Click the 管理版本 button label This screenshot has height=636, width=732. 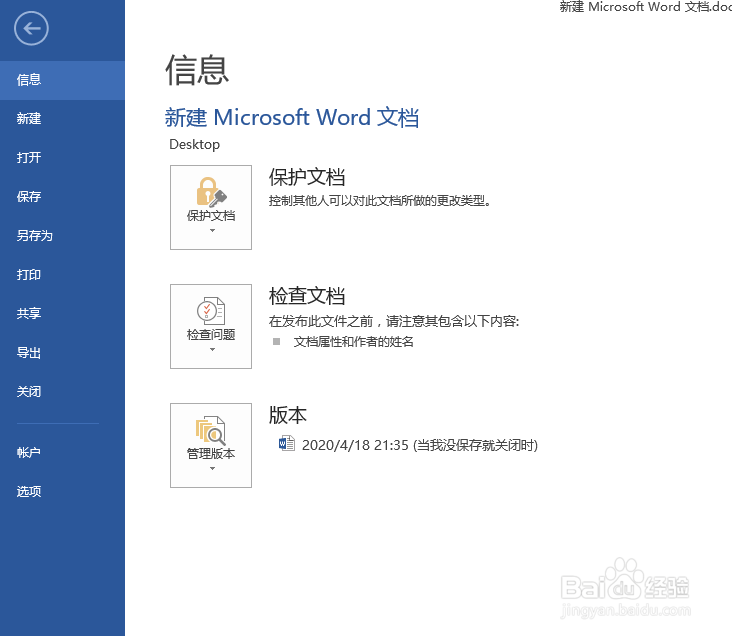(211, 454)
